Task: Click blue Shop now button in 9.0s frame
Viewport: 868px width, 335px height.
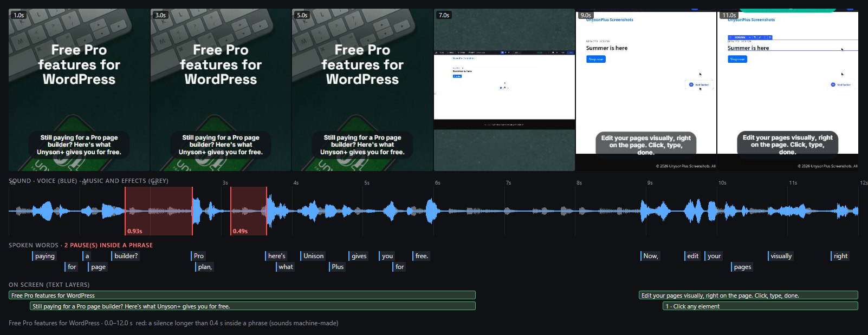Action: pos(596,59)
